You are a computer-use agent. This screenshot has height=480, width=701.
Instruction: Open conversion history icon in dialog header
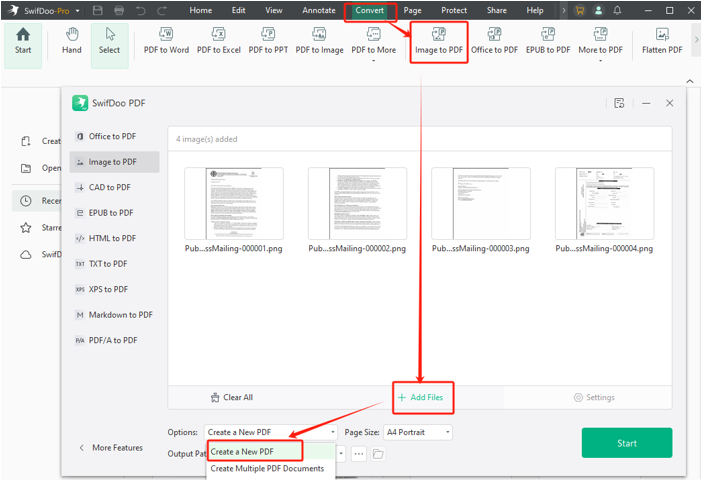[x=619, y=103]
